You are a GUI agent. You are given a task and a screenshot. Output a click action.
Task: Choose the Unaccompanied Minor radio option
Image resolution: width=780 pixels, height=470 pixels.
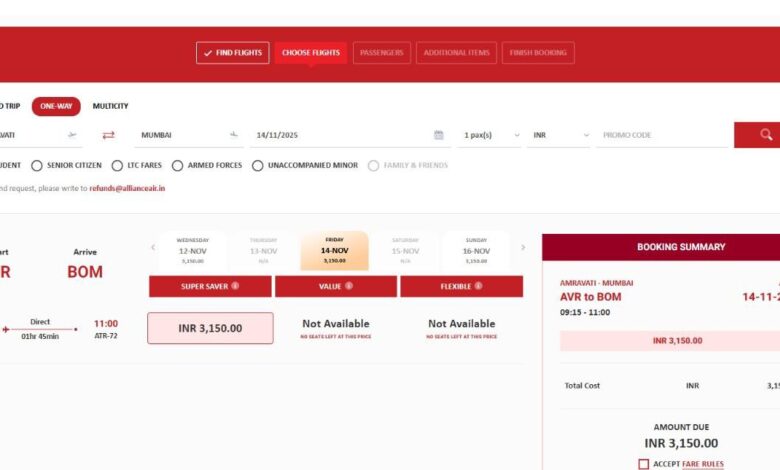pyautogui.click(x=258, y=165)
